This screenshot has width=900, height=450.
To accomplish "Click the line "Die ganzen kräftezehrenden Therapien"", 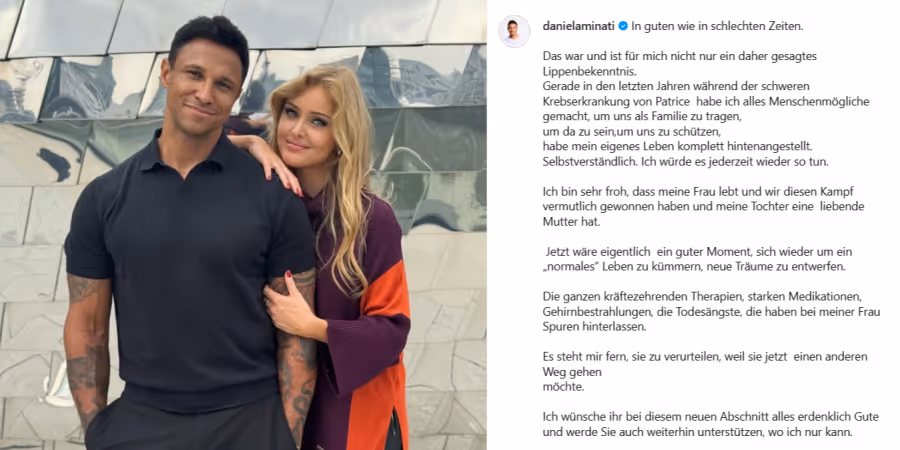I will point(703,297).
